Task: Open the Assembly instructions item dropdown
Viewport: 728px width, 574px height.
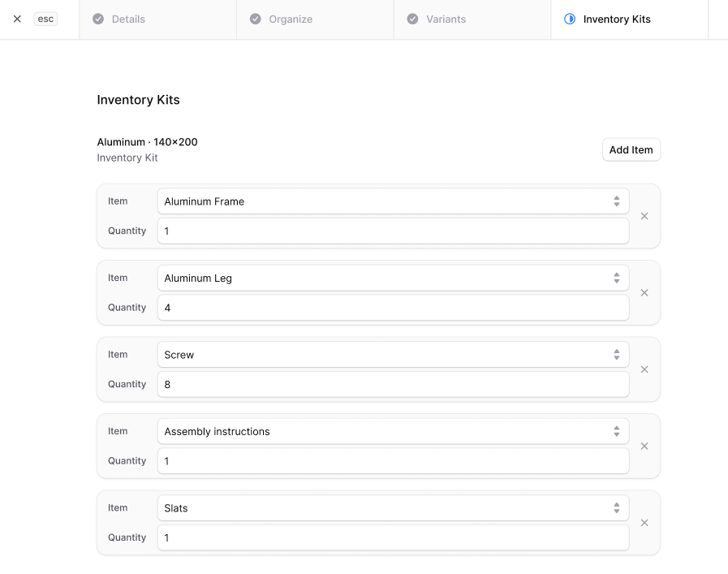Action: [394, 431]
